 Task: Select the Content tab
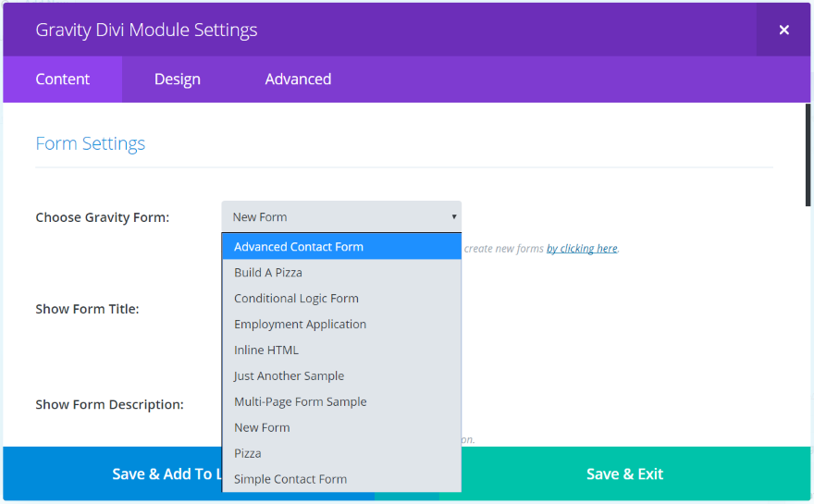pos(63,80)
